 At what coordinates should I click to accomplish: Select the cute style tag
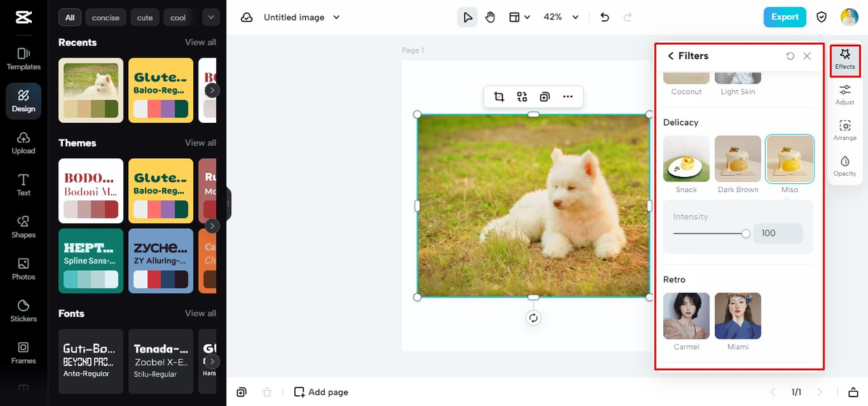click(x=145, y=18)
